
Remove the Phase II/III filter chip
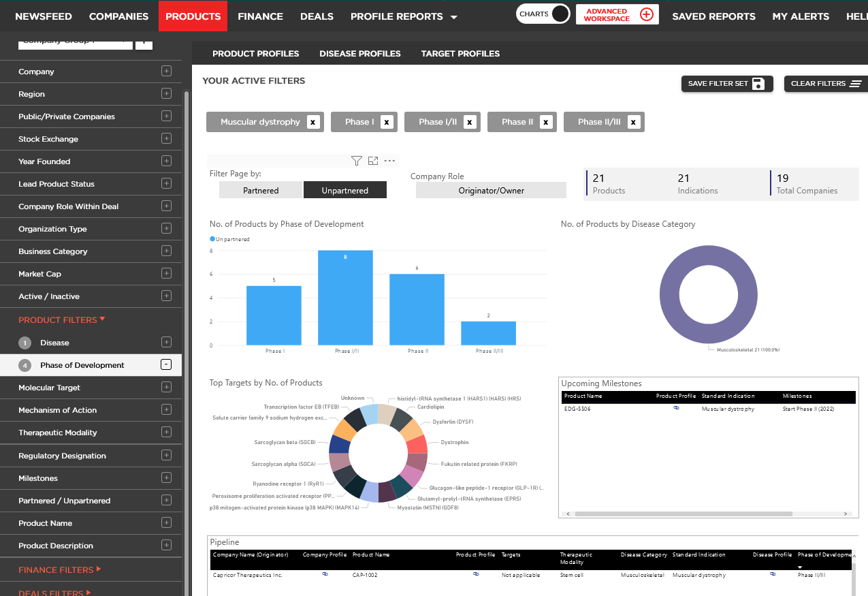click(633, 122)
